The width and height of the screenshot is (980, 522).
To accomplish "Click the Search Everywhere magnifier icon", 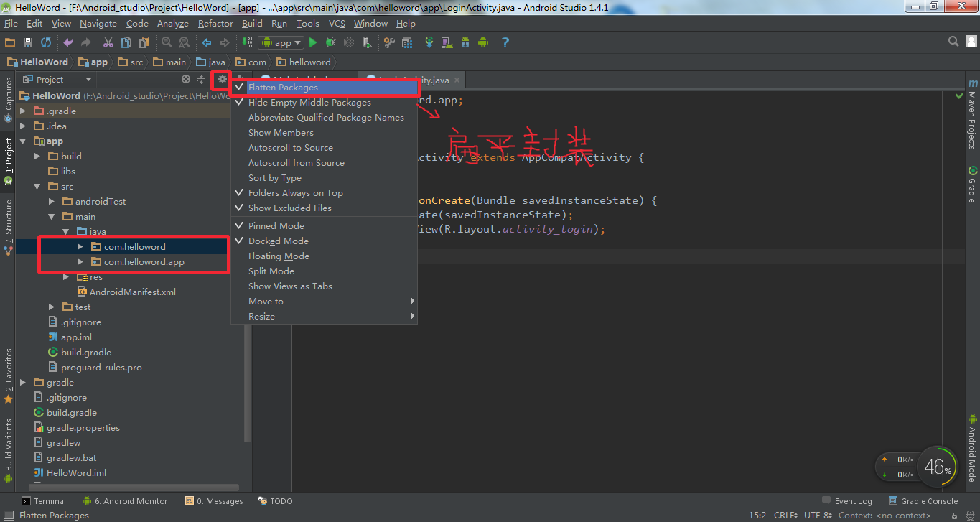I will tap(953, 42).
